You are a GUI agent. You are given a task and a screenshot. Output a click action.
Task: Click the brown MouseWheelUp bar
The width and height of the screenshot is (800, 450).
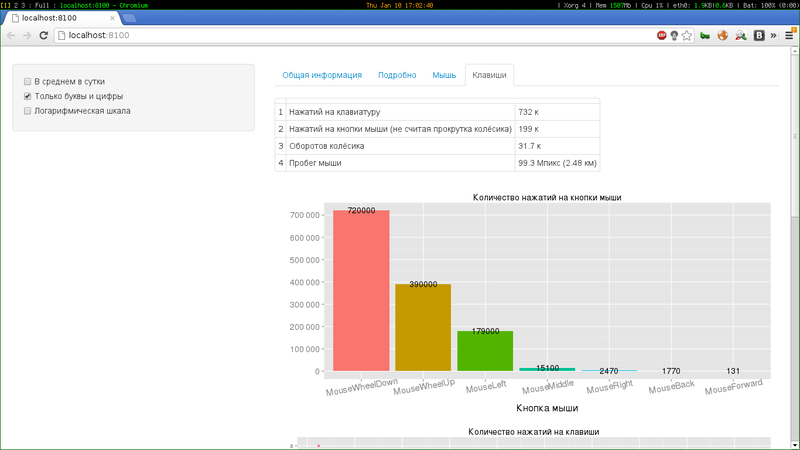tap(423, 328)
